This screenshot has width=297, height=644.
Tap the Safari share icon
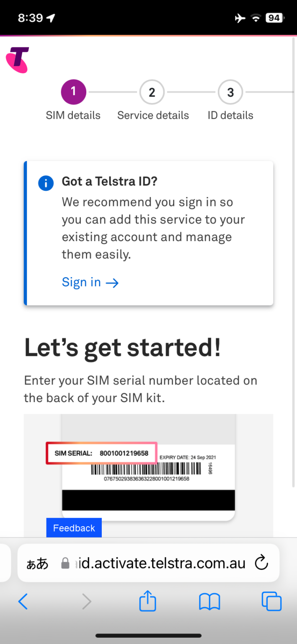147,601
